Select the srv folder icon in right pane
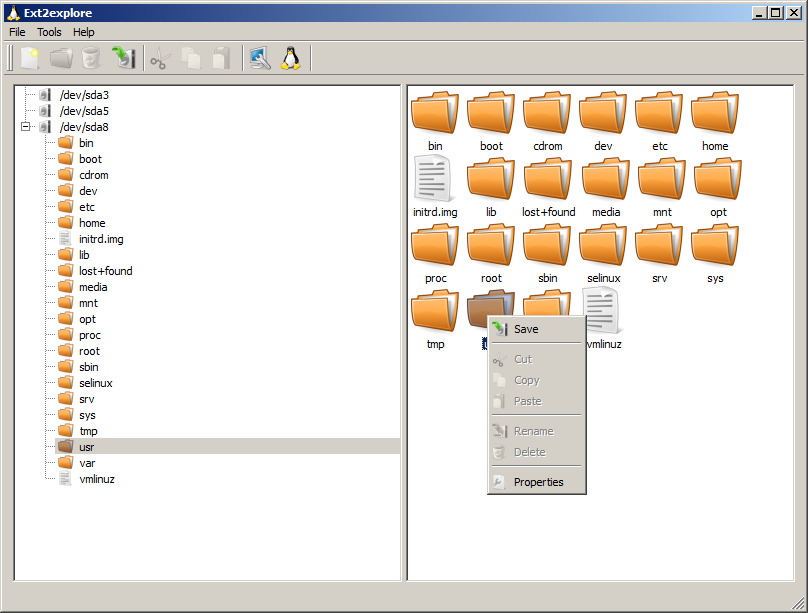808x613 pixels. coord(659,244)
